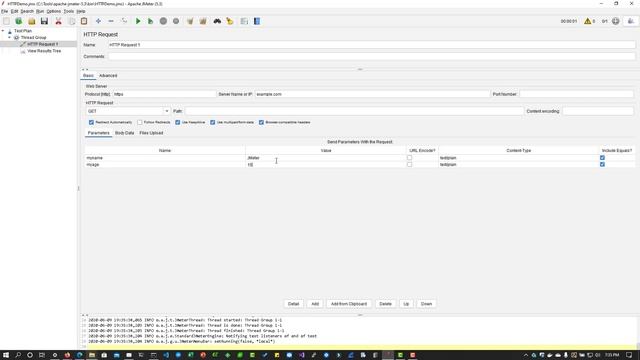Click the Up button
This screenshot has width=640, height=360.
tap(406, 304)
